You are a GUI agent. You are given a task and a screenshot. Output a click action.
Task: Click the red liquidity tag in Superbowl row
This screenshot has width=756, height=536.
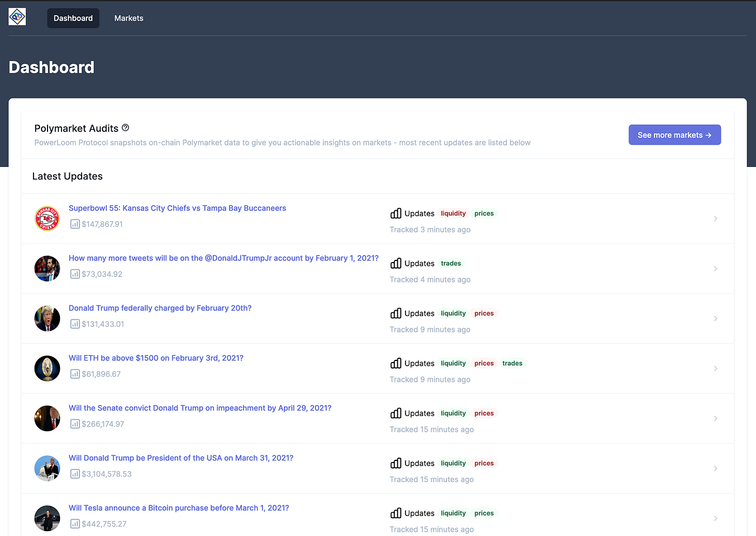[x=453, y=213]
